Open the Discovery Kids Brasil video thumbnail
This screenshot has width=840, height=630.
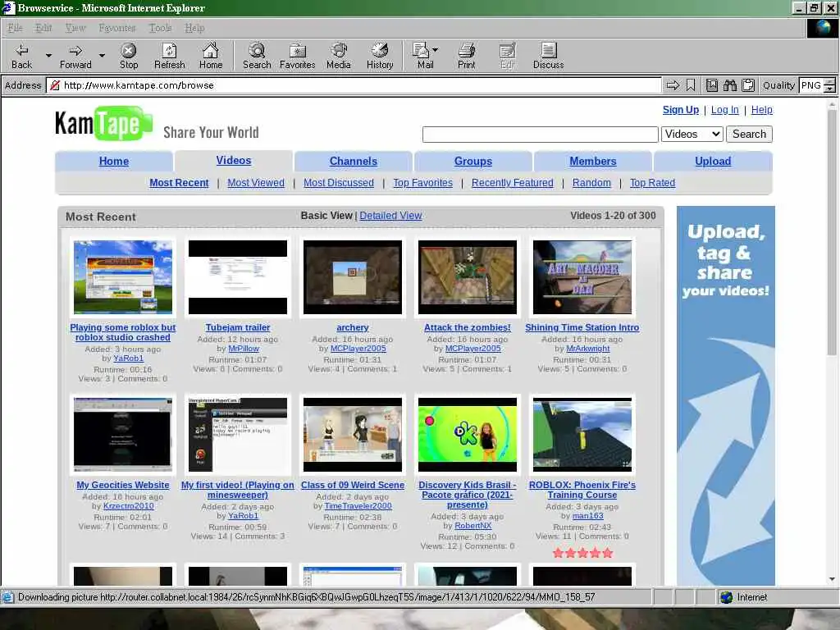coord(467,435)
